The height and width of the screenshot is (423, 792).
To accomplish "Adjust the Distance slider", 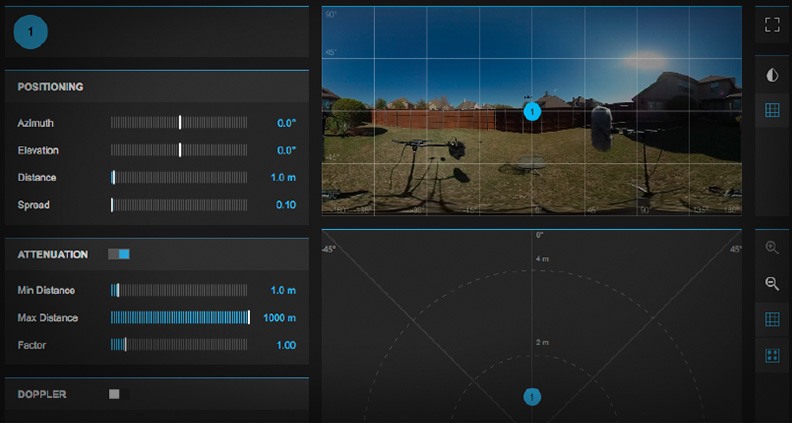I will pos(179,177).
